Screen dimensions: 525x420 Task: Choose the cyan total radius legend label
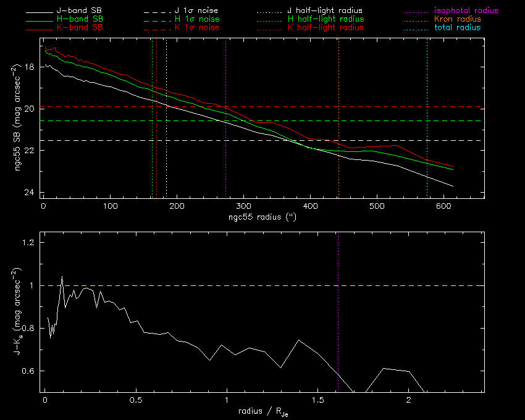point(458,28)
